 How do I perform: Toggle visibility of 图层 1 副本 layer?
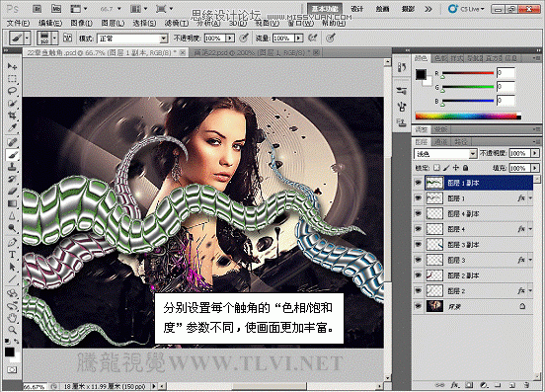tap(419, 183)
